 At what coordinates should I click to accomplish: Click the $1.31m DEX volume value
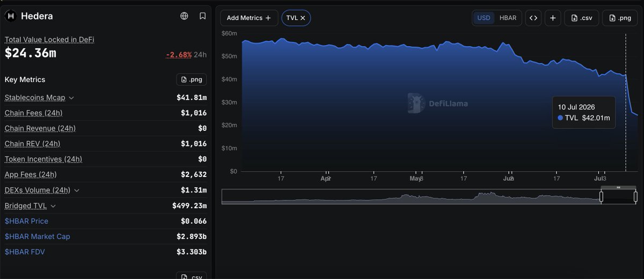coord(193,190)
